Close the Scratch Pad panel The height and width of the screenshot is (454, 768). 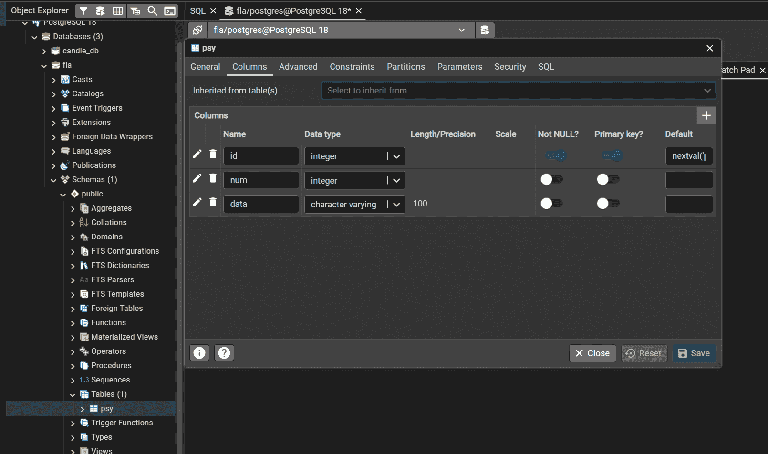[762, 71]
